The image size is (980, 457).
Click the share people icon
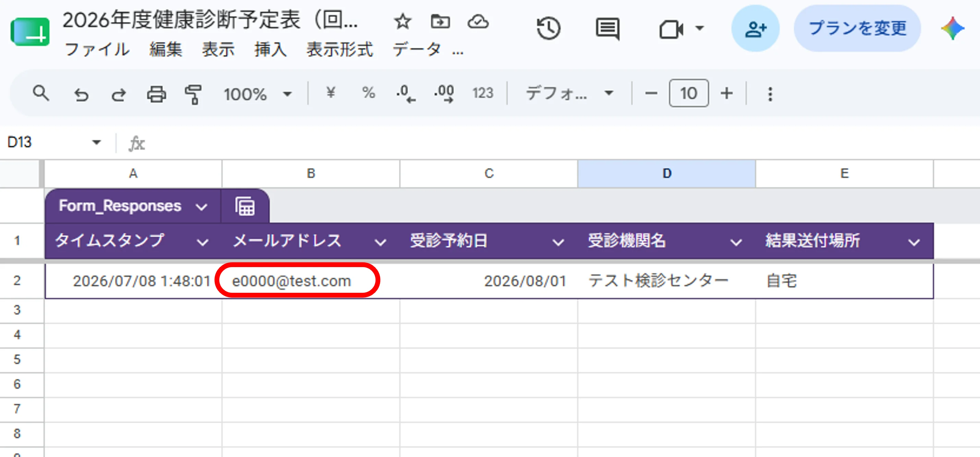pos(755,28)
